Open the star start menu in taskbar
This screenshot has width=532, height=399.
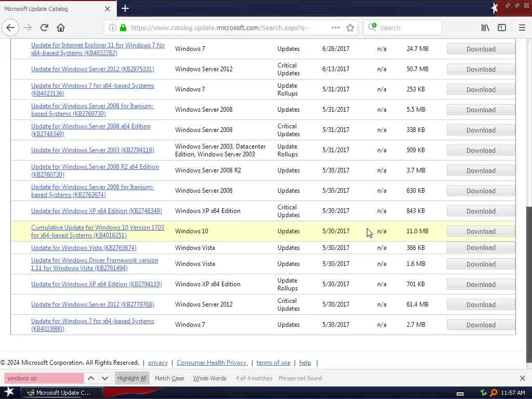(x=9, y=392)
